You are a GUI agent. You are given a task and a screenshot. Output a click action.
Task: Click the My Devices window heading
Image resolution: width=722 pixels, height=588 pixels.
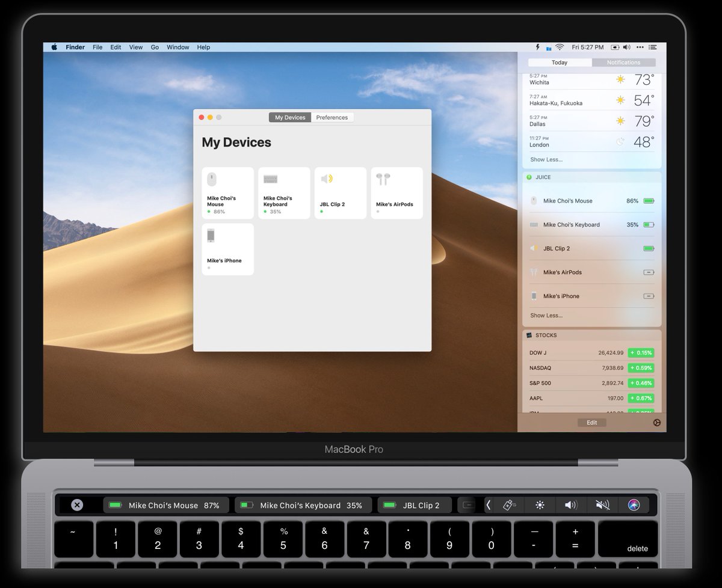click(236, 142)
